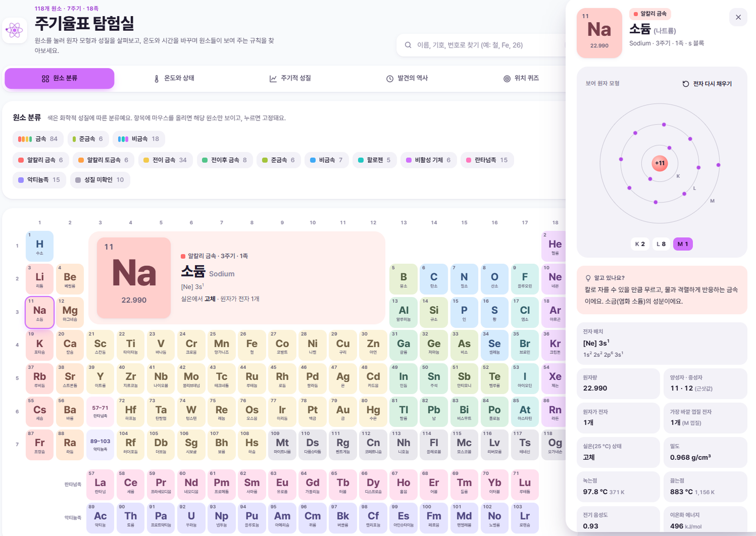Select carbon (C) in the periodic table
Screen dimensions: 756x536
434,279
